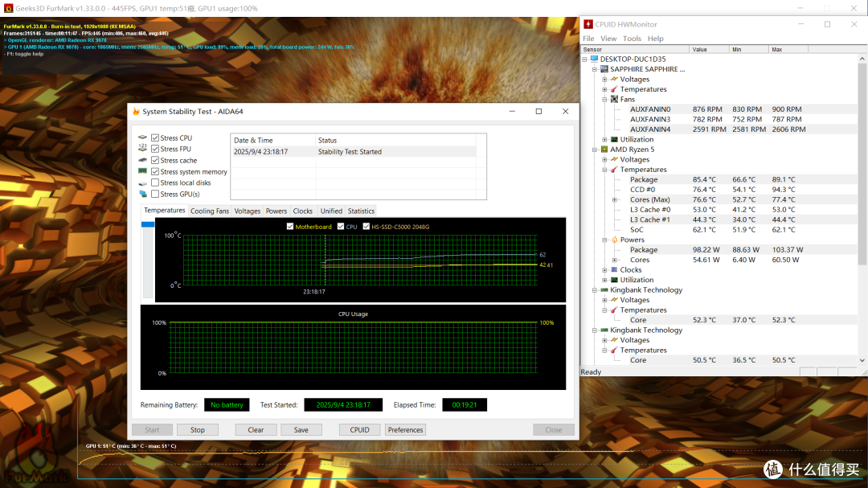Uncheck the Stress FPU checkbox
The image size is (868, 488).
coord(155,149)
